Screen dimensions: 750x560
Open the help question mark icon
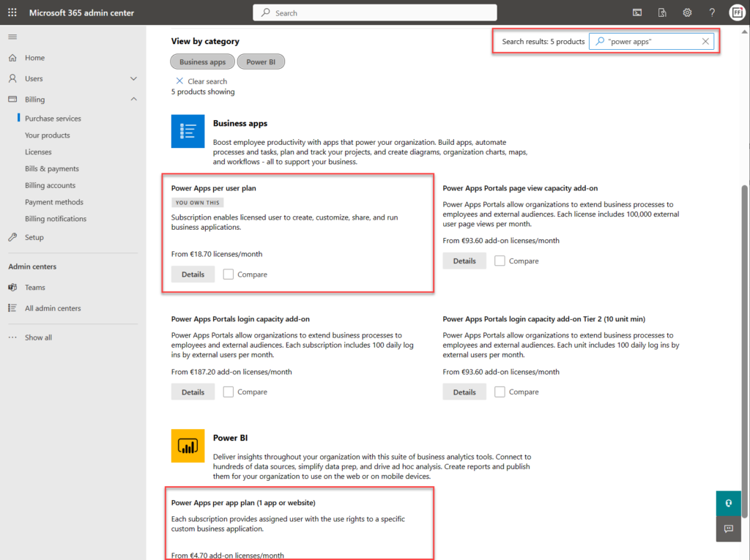click(712, 13)
